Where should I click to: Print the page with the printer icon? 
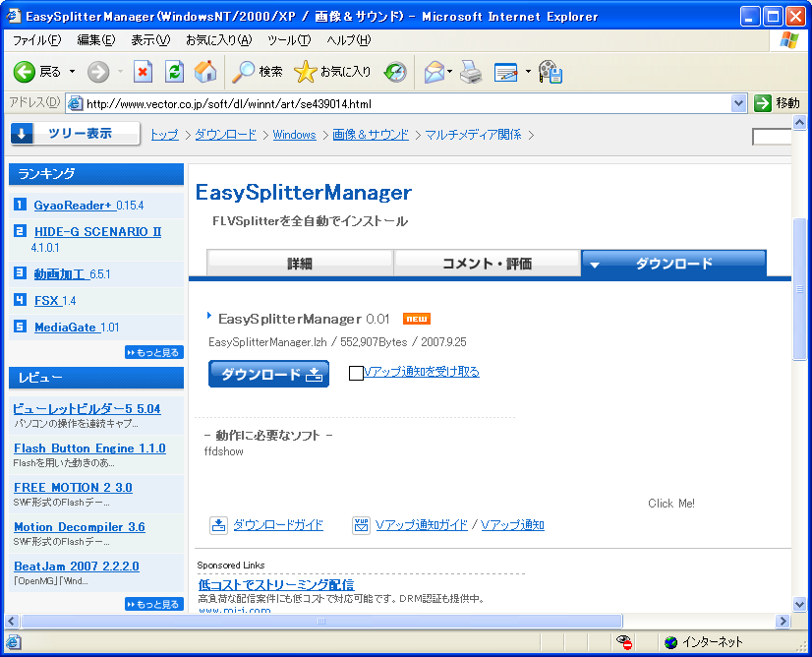click(471, 72)
